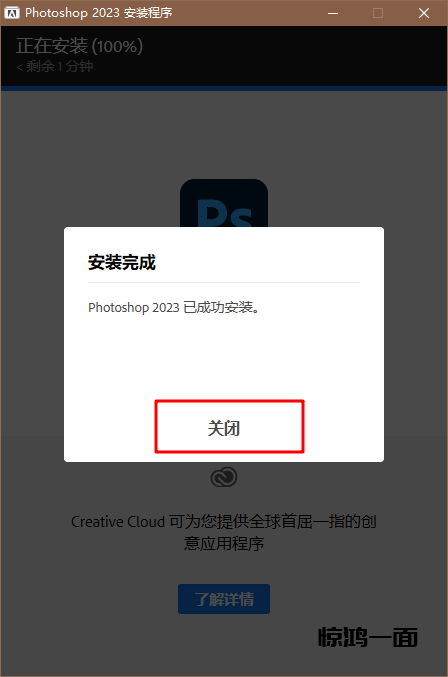Image resolution: width=448 pixels, height=677 pixels.
Task: Click the Creative Cloud logo icon
Action: coord(224,477)
